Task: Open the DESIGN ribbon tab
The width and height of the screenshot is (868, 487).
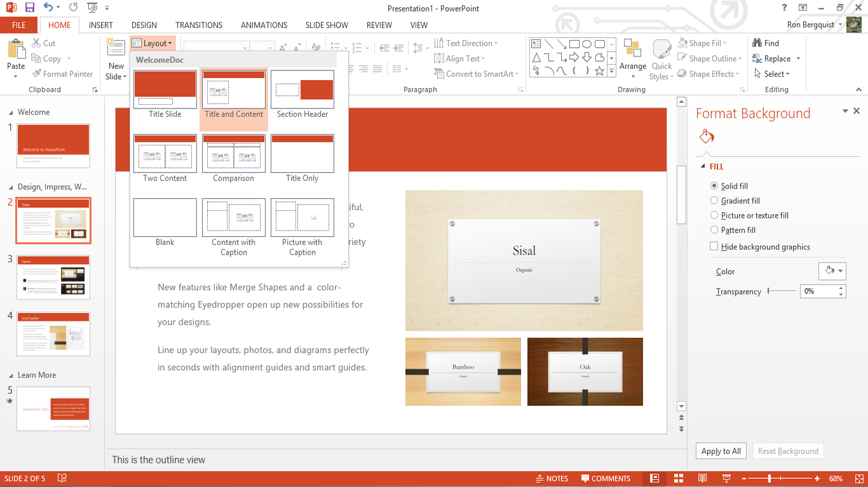Action: coord(144,25)
